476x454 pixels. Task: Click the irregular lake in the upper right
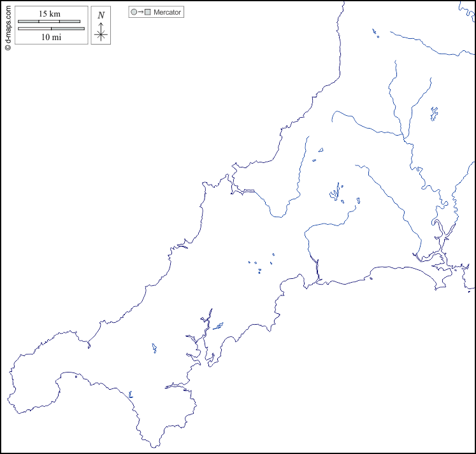pyautogui.click(x=434, y=114)
